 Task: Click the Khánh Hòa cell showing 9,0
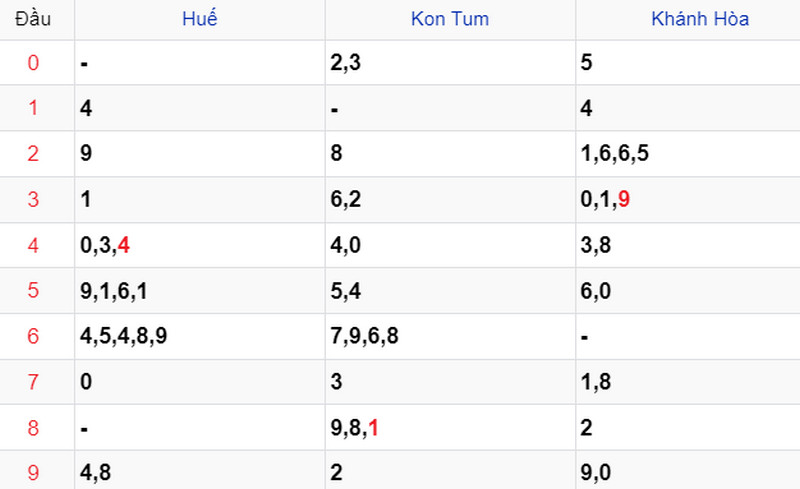click(688, 470)
